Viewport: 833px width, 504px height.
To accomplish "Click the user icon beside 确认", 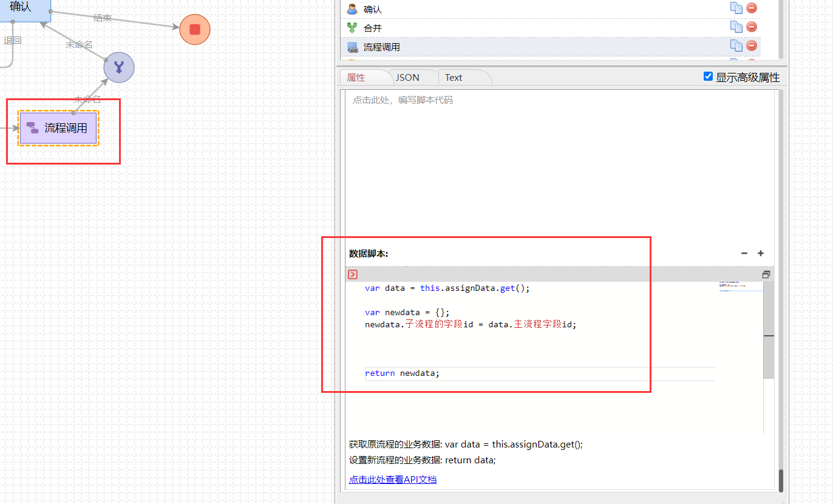I will tap(352, 9).
